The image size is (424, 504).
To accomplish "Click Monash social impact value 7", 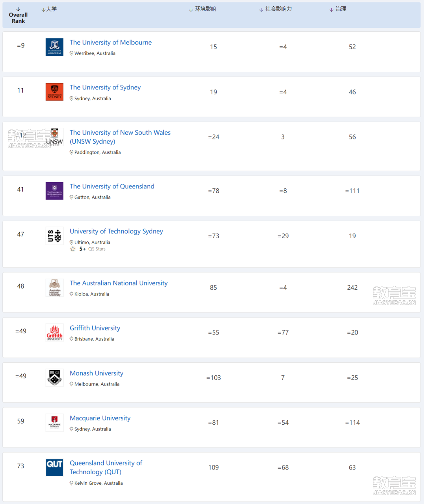I will (x=283, y=378).
